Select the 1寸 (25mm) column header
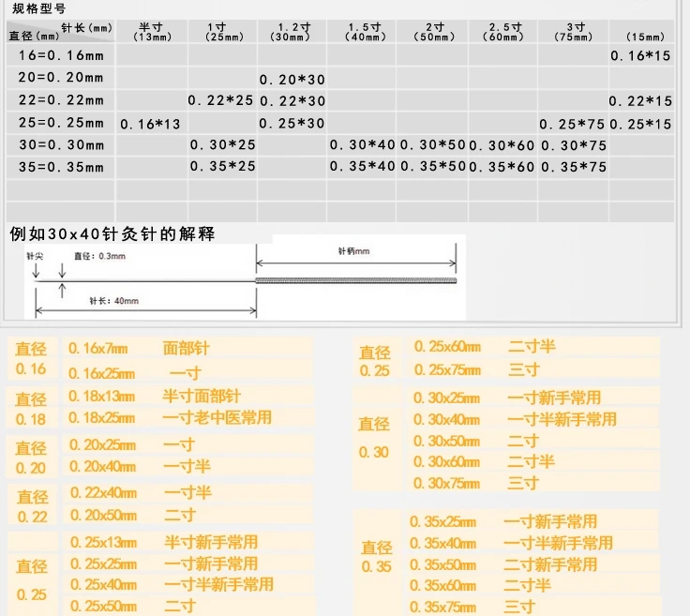690x616 pixels. (224, 32)
